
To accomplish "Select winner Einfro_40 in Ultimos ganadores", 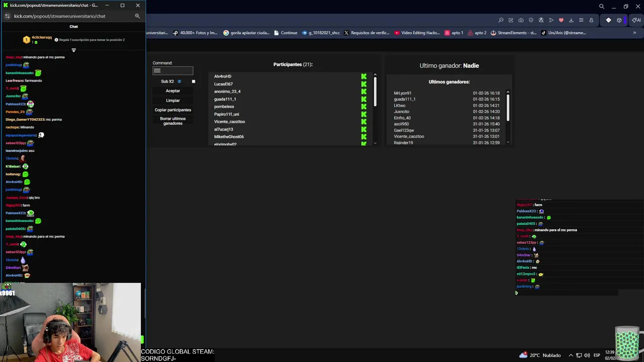I will pyautogui.click(x=402, y=118).
